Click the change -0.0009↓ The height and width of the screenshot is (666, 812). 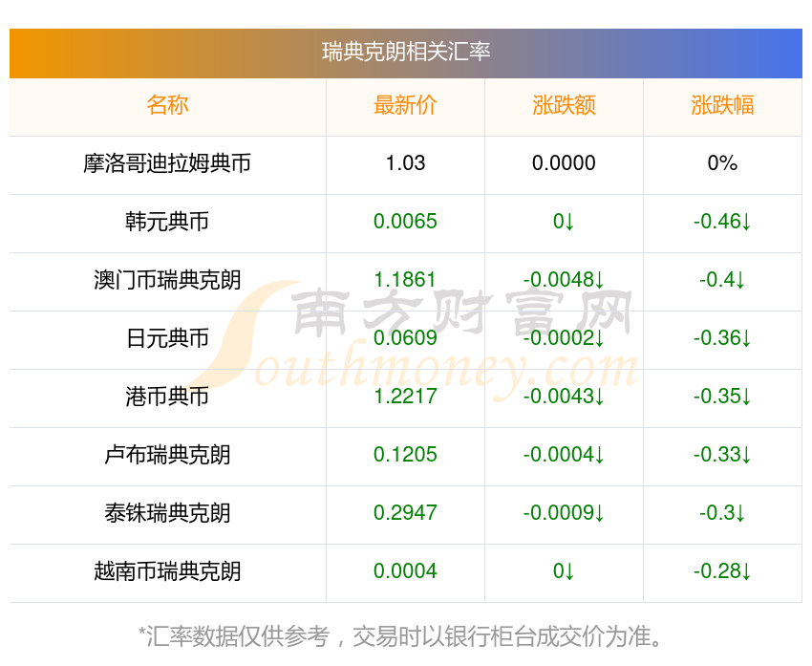[x=564, y=513]
